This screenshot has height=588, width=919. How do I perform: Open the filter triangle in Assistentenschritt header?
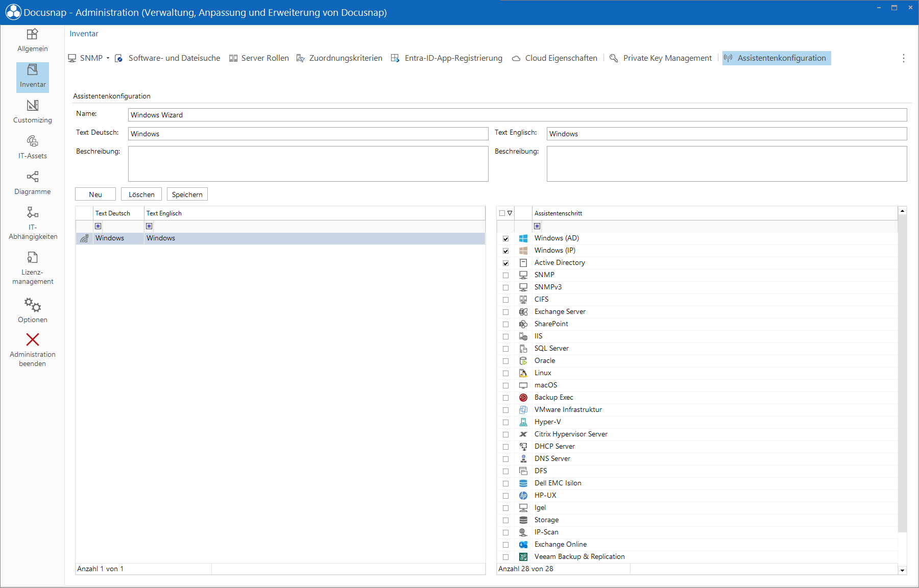coord(510,213)
